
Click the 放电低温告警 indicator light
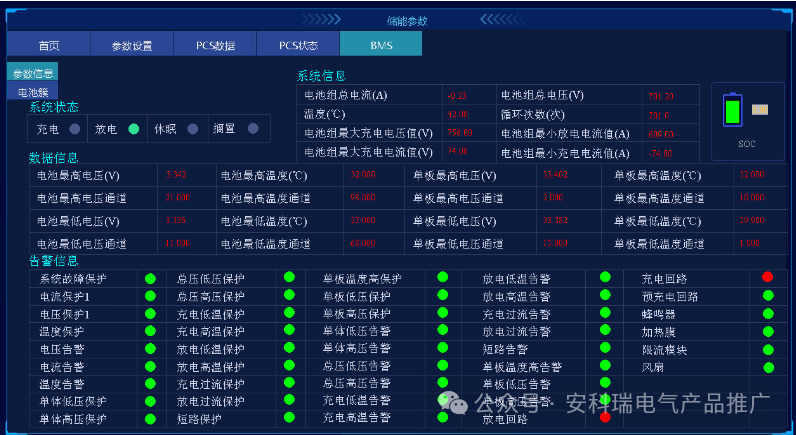[605, 277]
